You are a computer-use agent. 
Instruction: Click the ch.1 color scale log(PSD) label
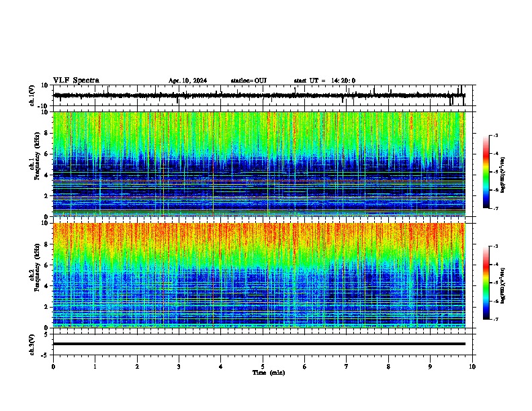pos(503,175)
